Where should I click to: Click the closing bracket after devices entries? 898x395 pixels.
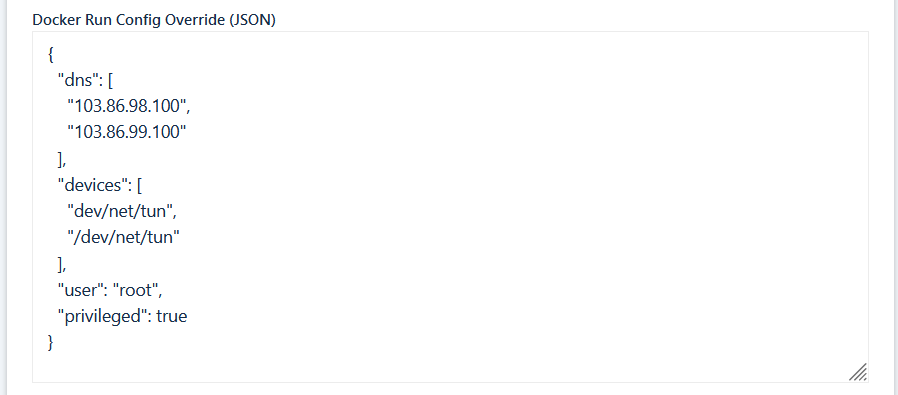[x=62, y=264]
